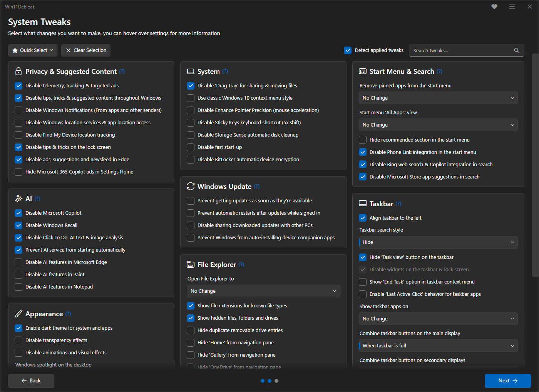Click the File Explorer folder icon
Image resolution: width=539 pixels, height=392 pixels.
[191, 264]
